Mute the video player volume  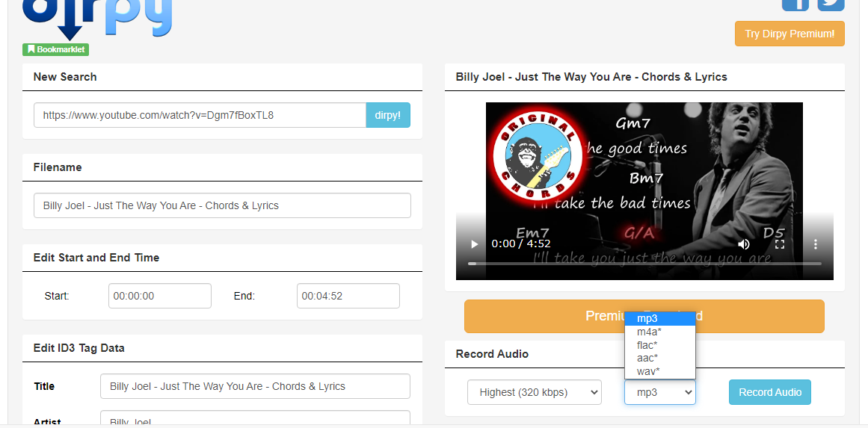click(x=743, y=244)
